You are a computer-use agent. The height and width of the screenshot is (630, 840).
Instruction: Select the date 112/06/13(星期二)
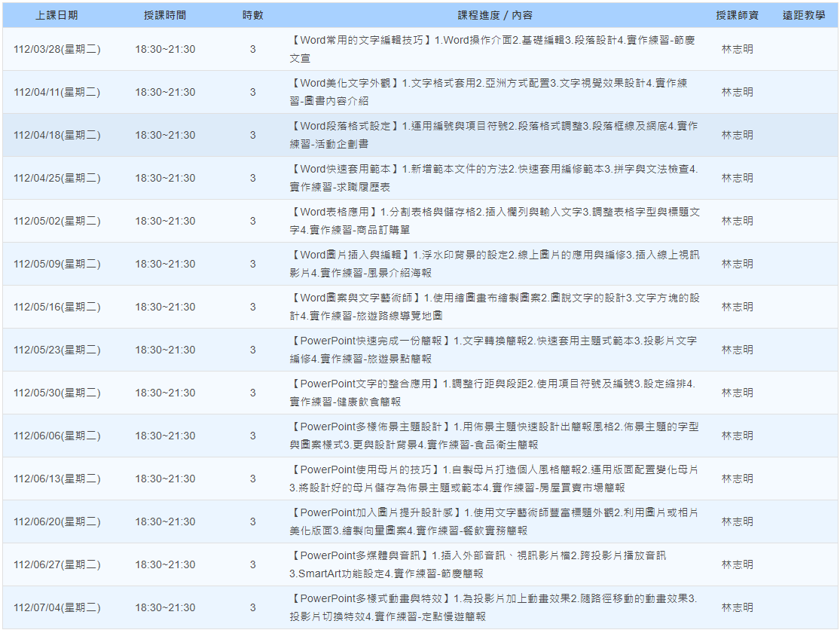[57, 479]
